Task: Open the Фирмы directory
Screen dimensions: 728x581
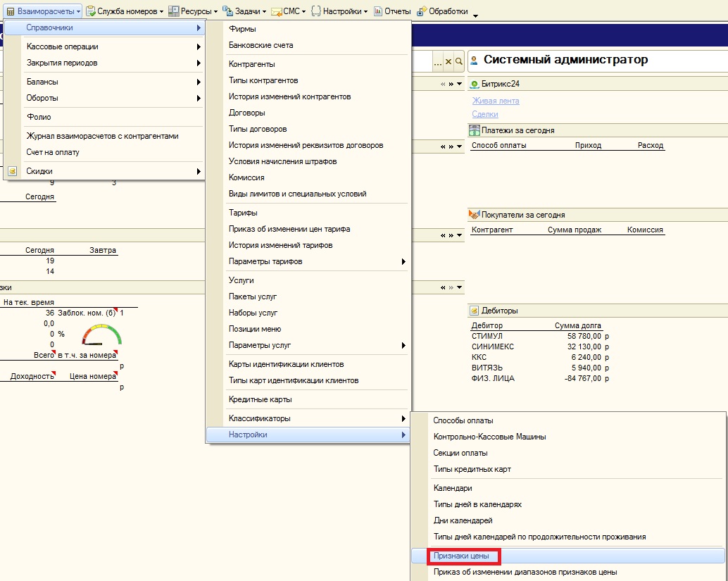Action: 308,29
